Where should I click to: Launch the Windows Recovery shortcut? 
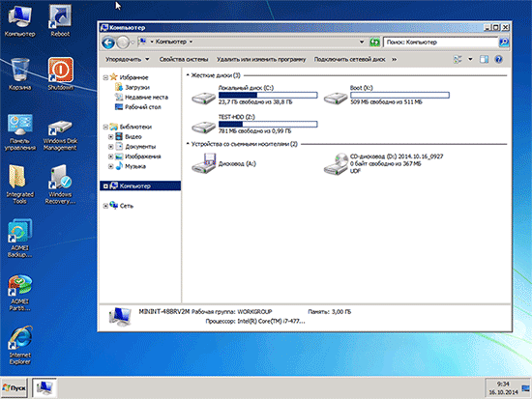point(60,185)
